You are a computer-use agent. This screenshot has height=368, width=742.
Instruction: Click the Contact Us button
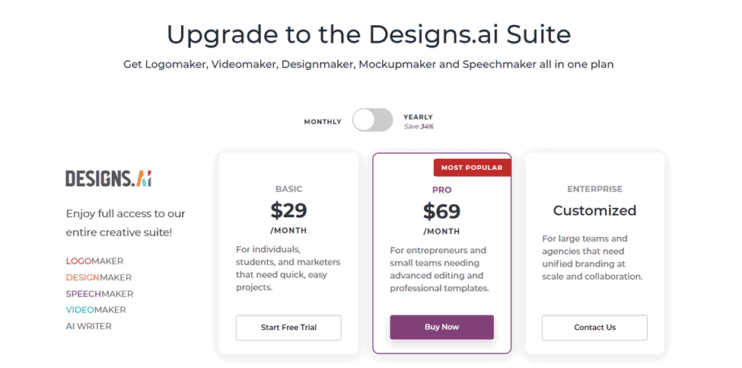coord(595,327)
